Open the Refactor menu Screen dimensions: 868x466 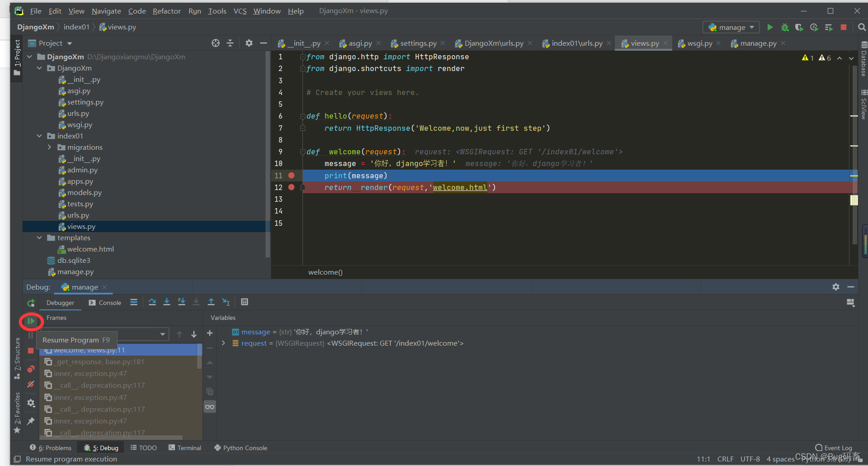click(166, 11)
